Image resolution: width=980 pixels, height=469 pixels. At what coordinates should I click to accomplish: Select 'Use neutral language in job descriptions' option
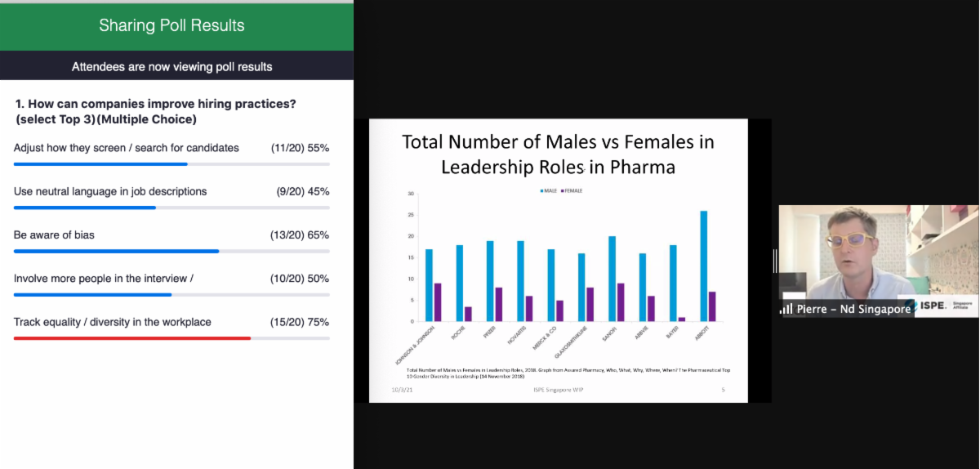[110, 191]
